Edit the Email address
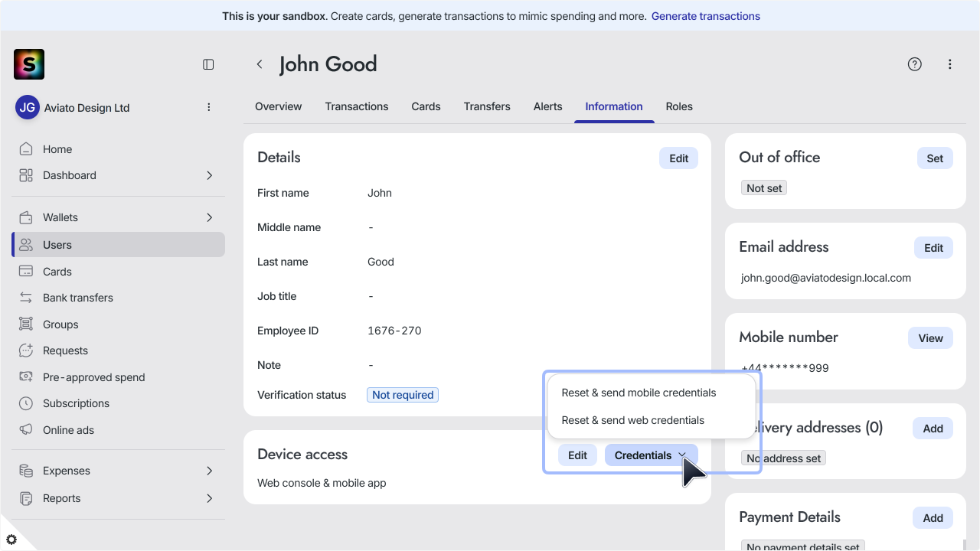The image size is (980, 551). click(933, 248)
